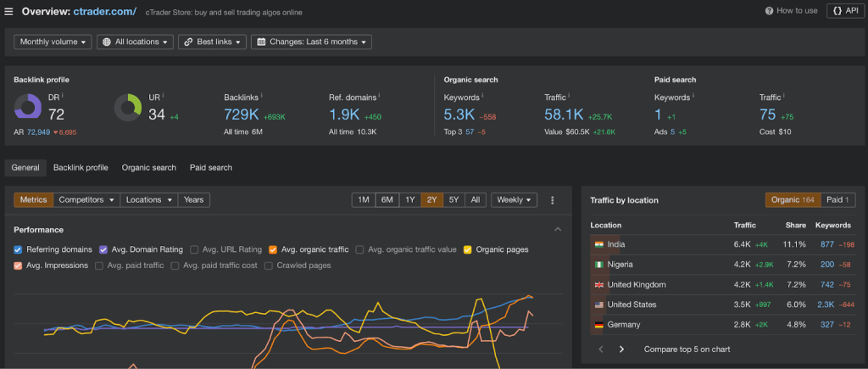This screenshot has width=868, height=369.
Task: Select the Metrics chart mode
Action: pos(33,200)
